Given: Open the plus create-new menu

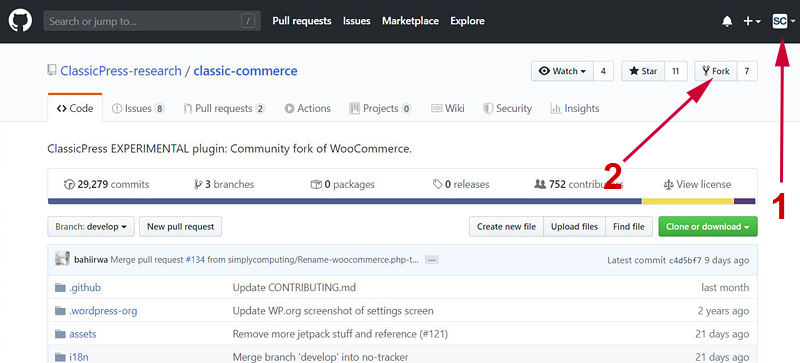Looking at the screenshot, I should (x=752, y=21).
